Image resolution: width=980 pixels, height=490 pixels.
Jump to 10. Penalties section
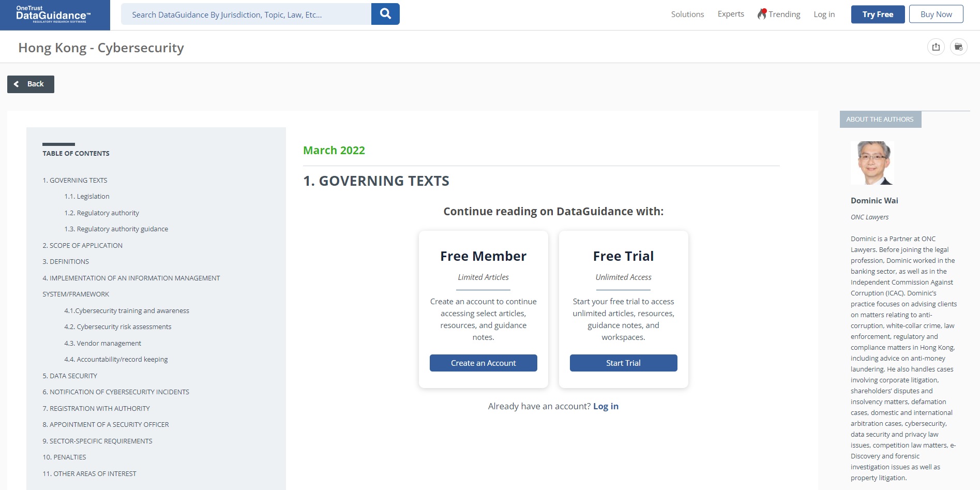click(64, 457)
